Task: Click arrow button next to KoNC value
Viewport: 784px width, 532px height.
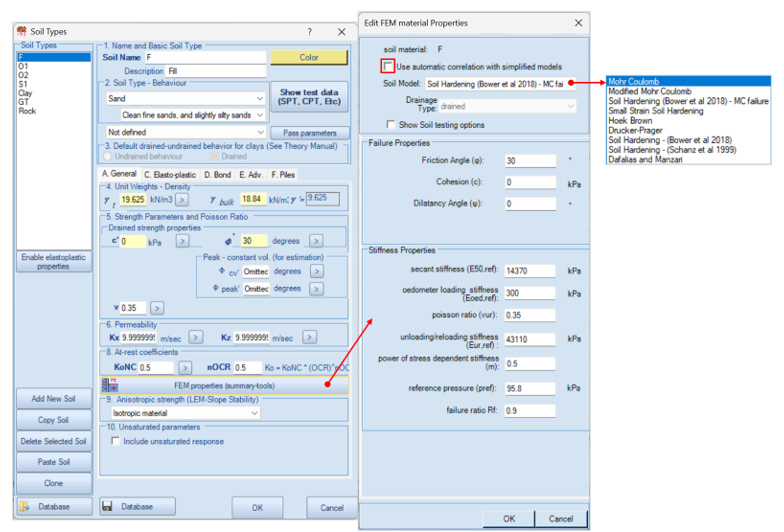Action: coord(185,368)
